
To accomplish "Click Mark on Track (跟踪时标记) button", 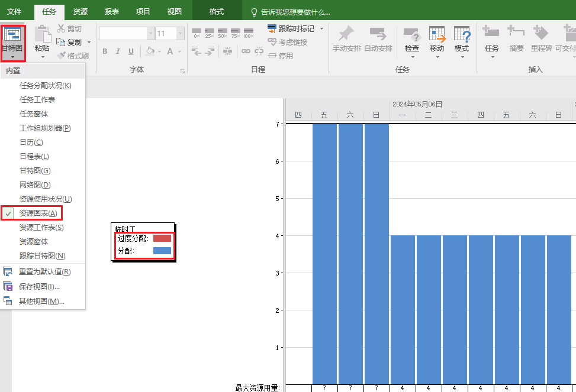I will 291,28.
